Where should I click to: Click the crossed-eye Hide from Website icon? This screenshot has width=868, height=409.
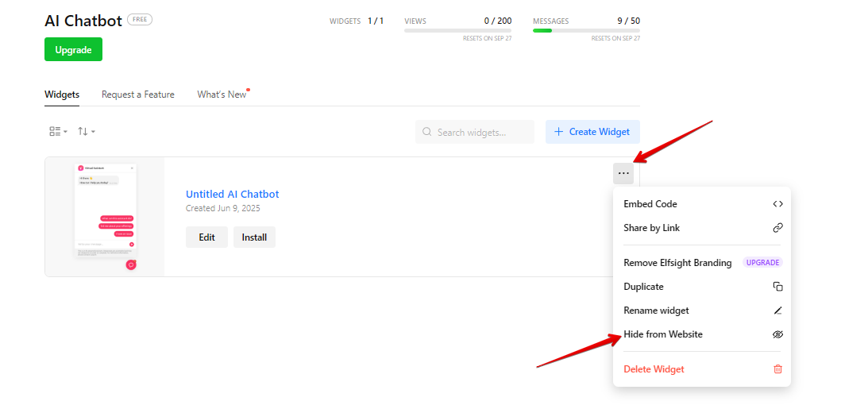[777, 334]
